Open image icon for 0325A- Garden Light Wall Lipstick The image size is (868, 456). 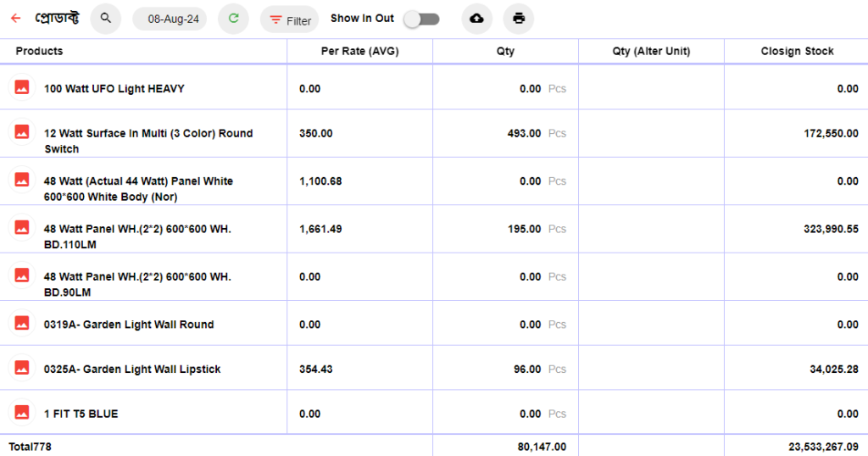coord(21,368)
